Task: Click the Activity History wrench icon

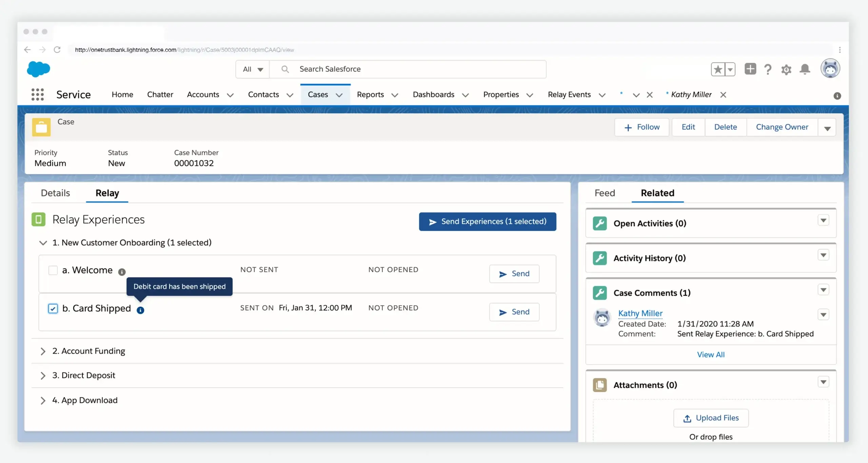Action: (x=600, y=258)
